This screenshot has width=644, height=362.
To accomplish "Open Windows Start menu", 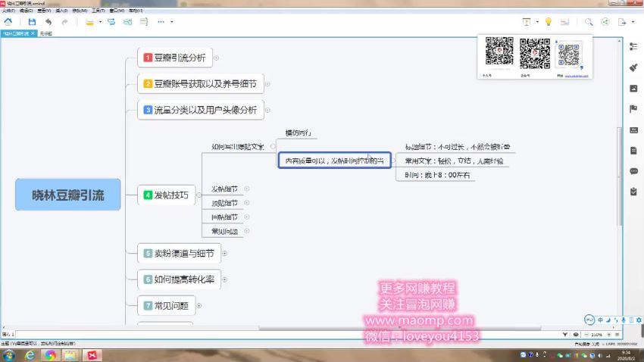I will pyautogui.click(x=8, y=355).
